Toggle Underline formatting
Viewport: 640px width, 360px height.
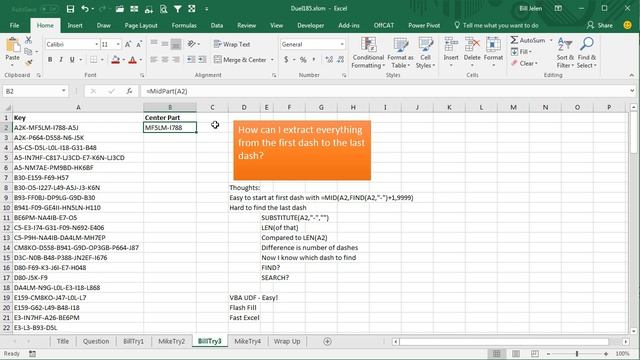coord(72,60)
